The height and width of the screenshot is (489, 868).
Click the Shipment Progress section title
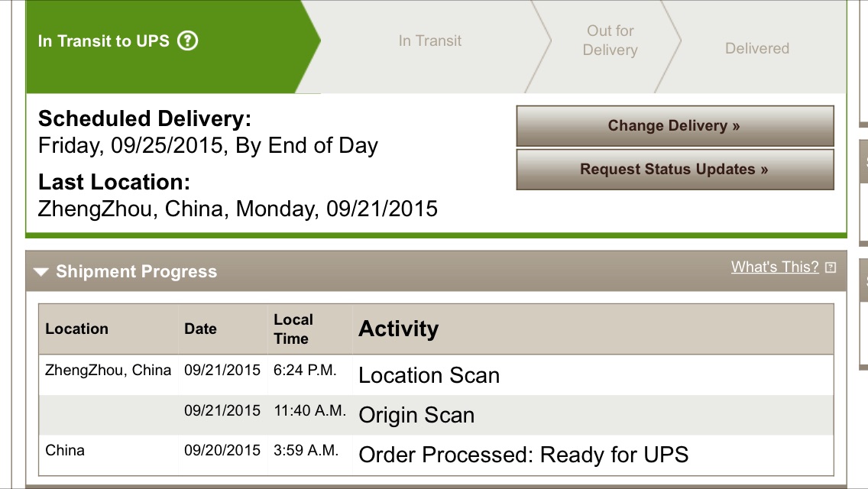[x=136, y=271]
